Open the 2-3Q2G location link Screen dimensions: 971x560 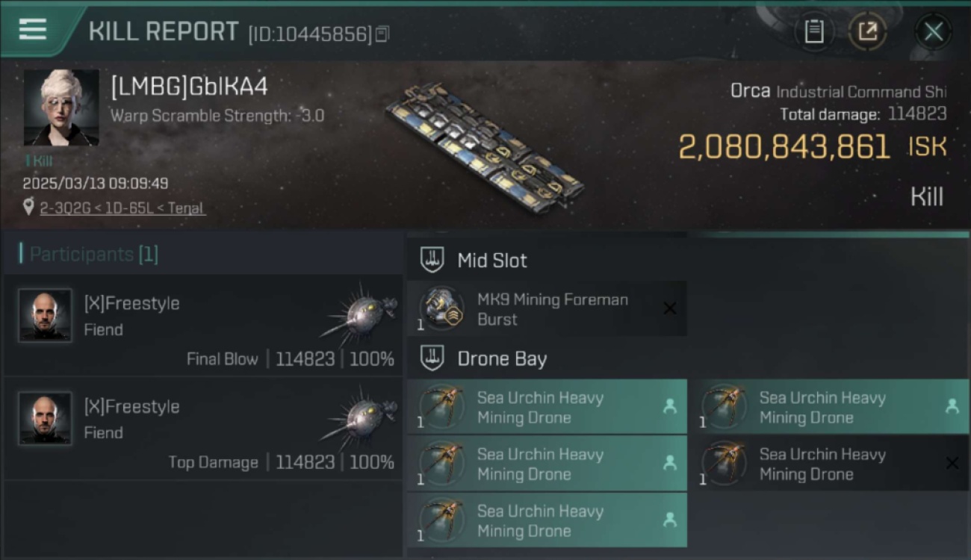tap(122, 208)
